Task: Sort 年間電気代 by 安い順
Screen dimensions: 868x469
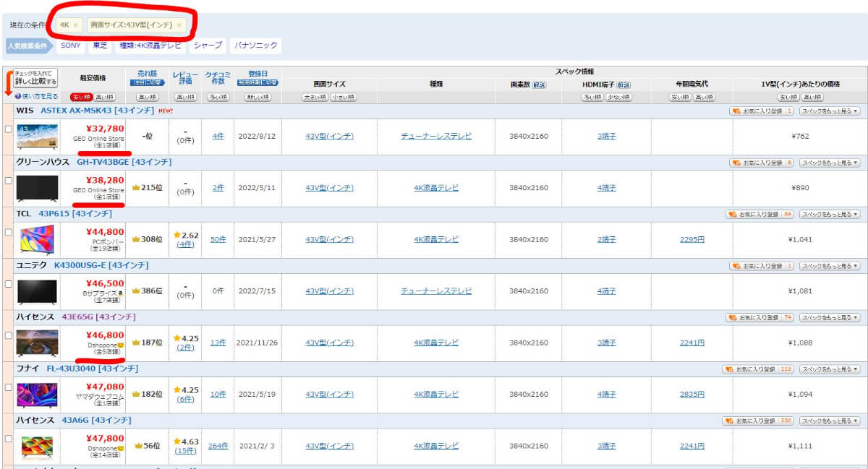Action: click(680, 97)
